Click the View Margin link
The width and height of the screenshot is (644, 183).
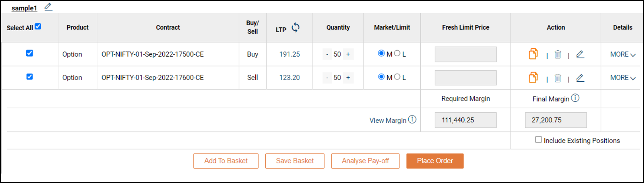(388, 121)
